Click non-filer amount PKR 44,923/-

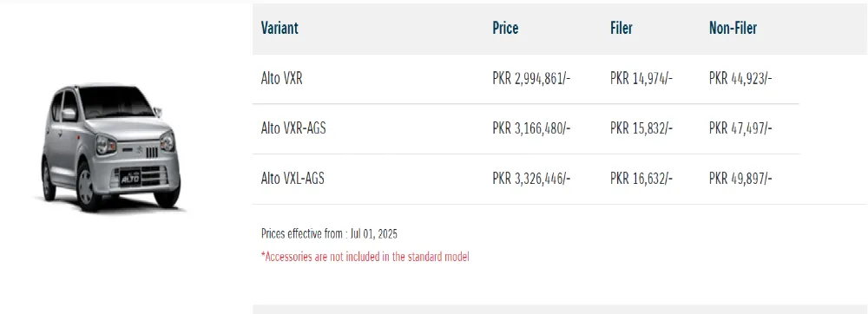(740, 79)
